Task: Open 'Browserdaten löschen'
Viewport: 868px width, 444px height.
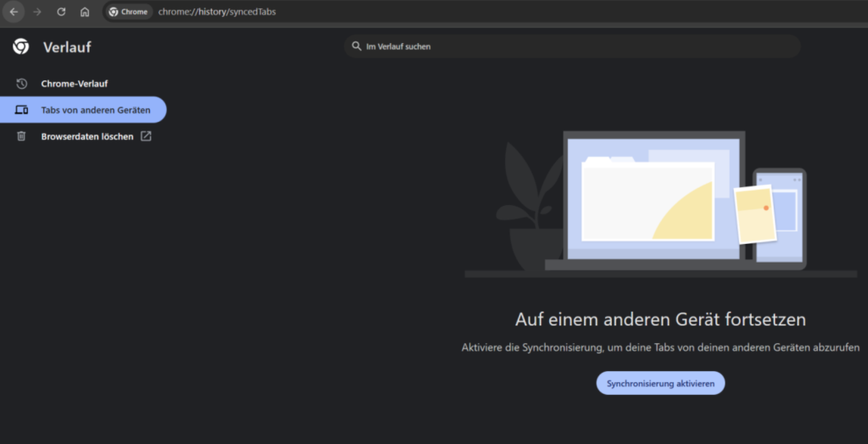Action: point(87,136)
